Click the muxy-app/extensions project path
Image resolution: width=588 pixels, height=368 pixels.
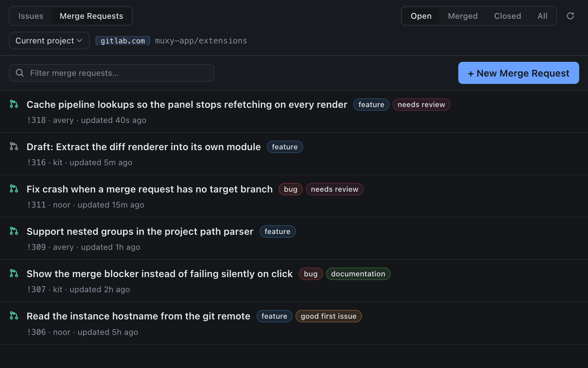201,41
